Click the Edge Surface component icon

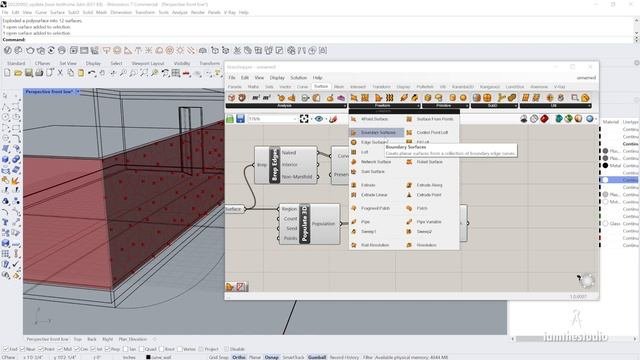pyautogui.click(x=354, y=142)
